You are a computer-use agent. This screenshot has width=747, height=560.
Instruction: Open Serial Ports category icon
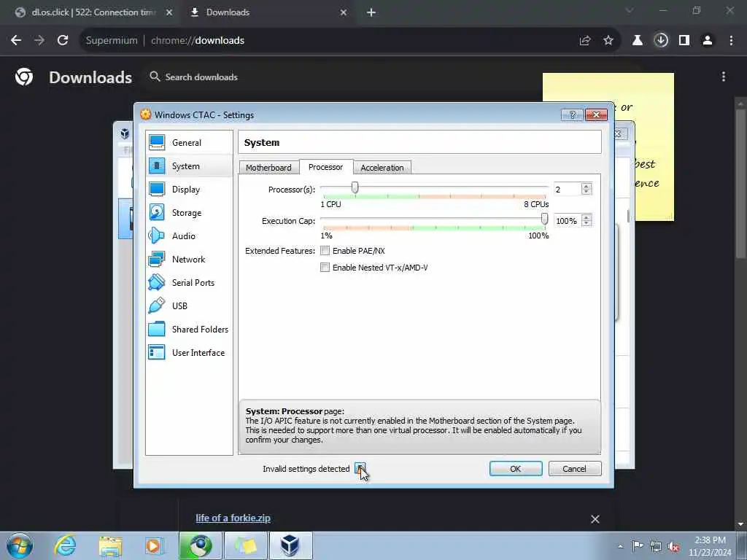(x=157, y=282)
